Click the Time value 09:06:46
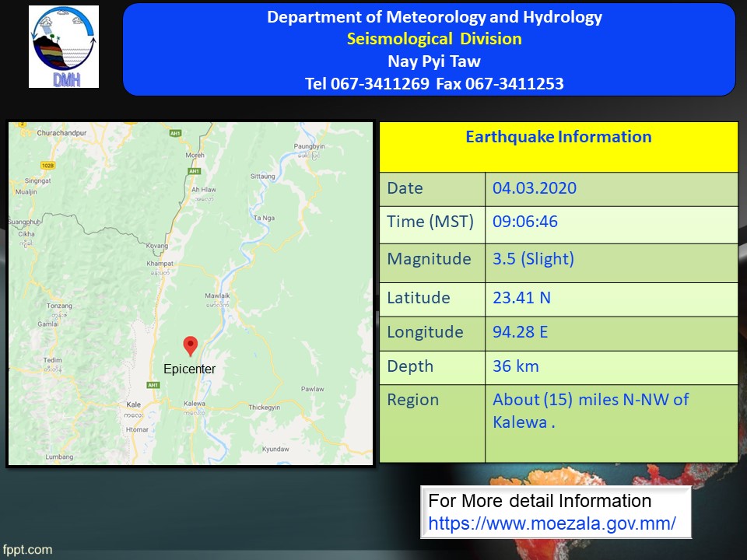Viewport: 747px width, 560px height. 525,222
